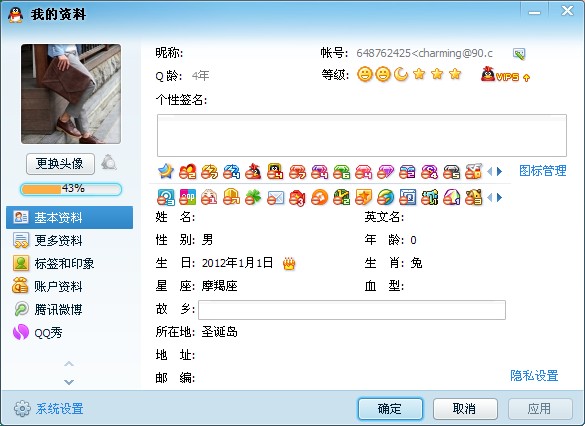
Task: Select the 基本资料 sidebar tab
Action: [69, 217]
